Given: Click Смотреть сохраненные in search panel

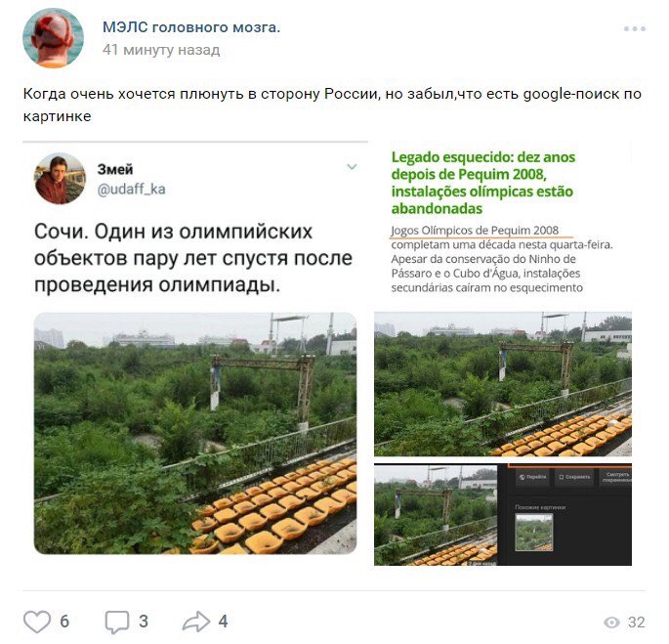Looking at the screenshot, I should (x=616, y=477).
